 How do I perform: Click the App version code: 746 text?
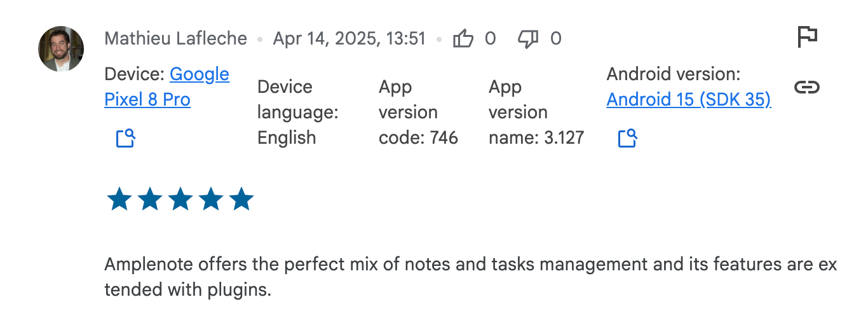click(418, 113)
